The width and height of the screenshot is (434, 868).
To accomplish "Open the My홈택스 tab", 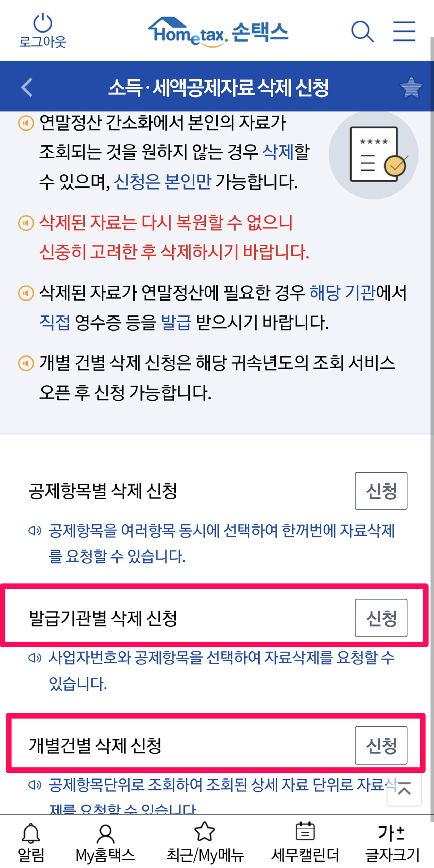I will pos(105,842).
